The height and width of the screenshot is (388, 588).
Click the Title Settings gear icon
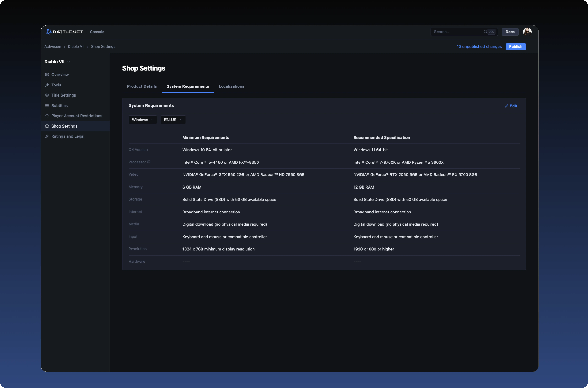(x=47, y=95)
